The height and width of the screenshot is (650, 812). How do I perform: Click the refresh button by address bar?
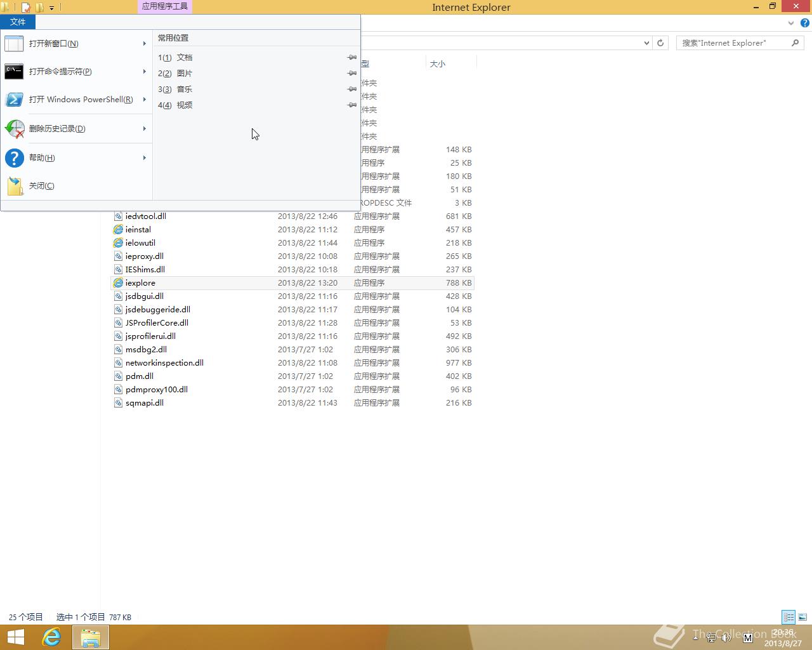(660, 43)
